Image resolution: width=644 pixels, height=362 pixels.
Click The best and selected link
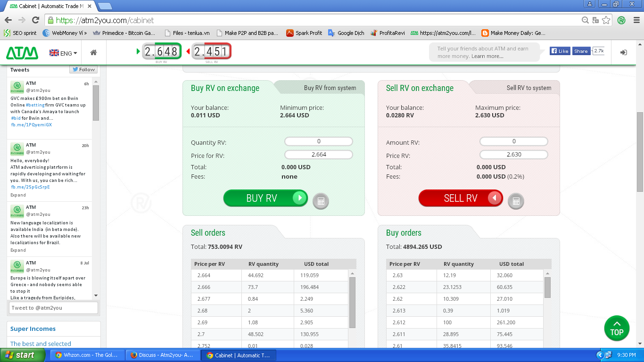coord(41,344)
